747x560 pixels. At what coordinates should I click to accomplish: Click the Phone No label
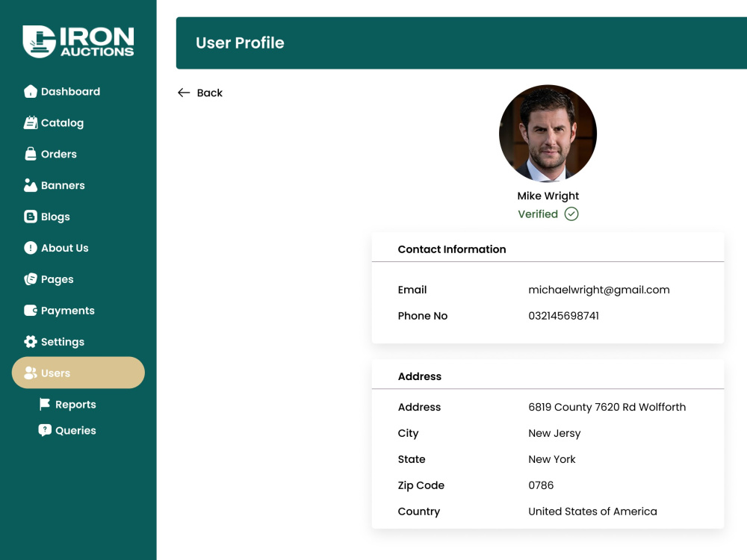point(423,316)
